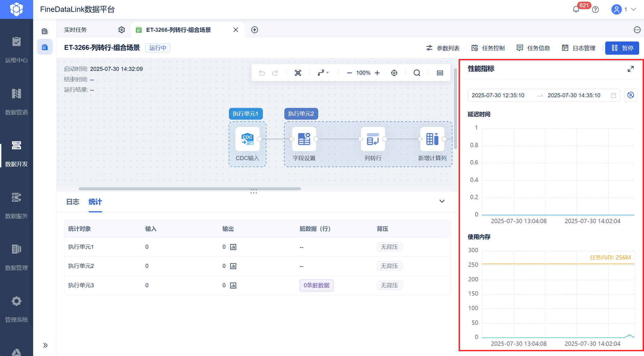This screenshot has width=644, height=356.
Task: Open the settings gear beside 实时任务
Action: tap(122, 30)
